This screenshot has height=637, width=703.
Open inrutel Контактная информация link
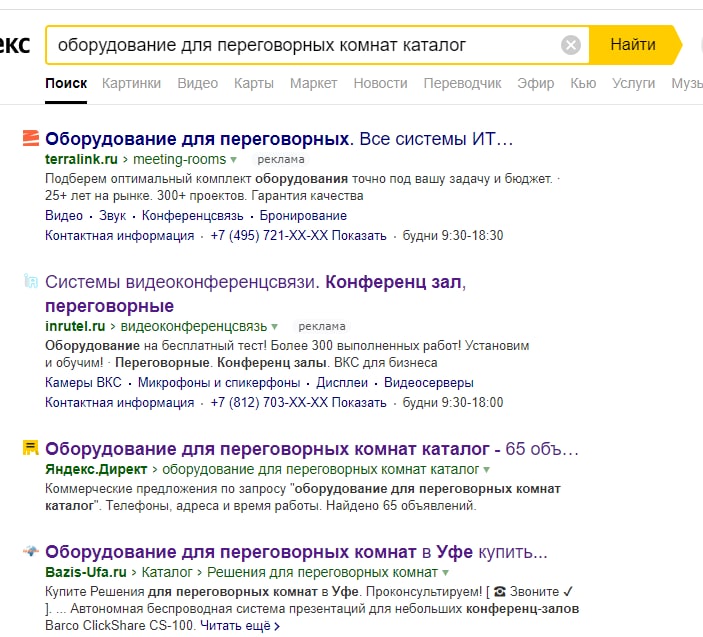point(120,402)
